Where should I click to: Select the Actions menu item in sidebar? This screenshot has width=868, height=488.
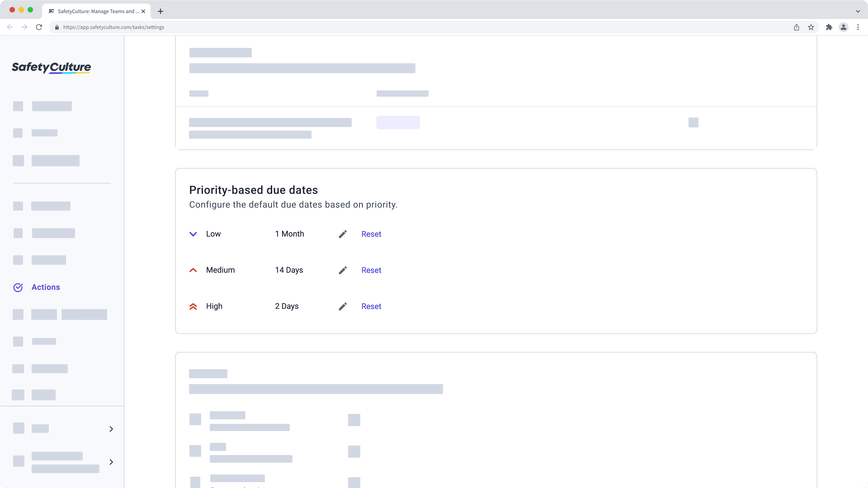(x=46, y=287)
